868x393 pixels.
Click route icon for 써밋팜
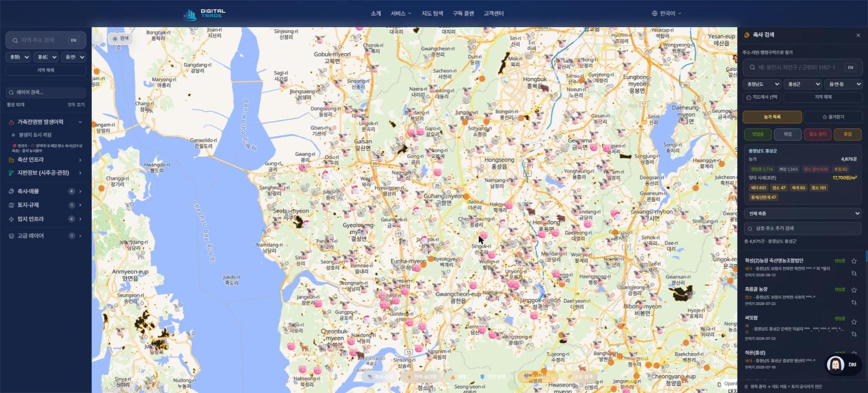854,334
